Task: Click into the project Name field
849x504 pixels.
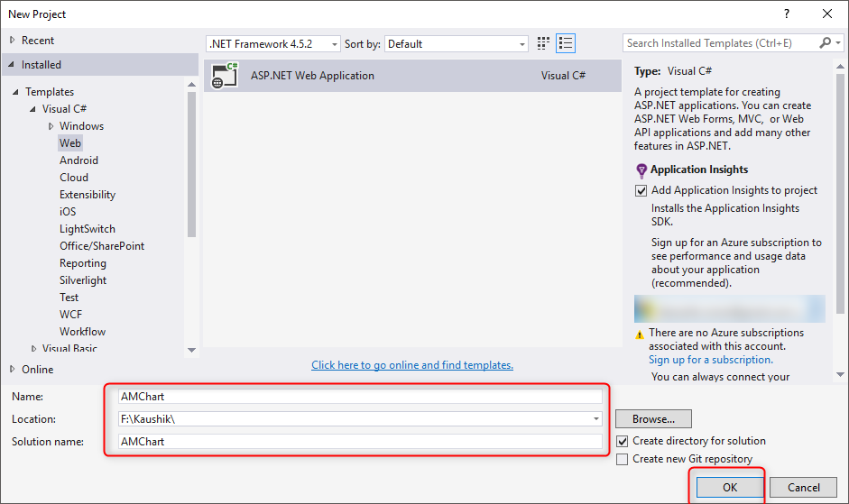Action: (360, 397)
